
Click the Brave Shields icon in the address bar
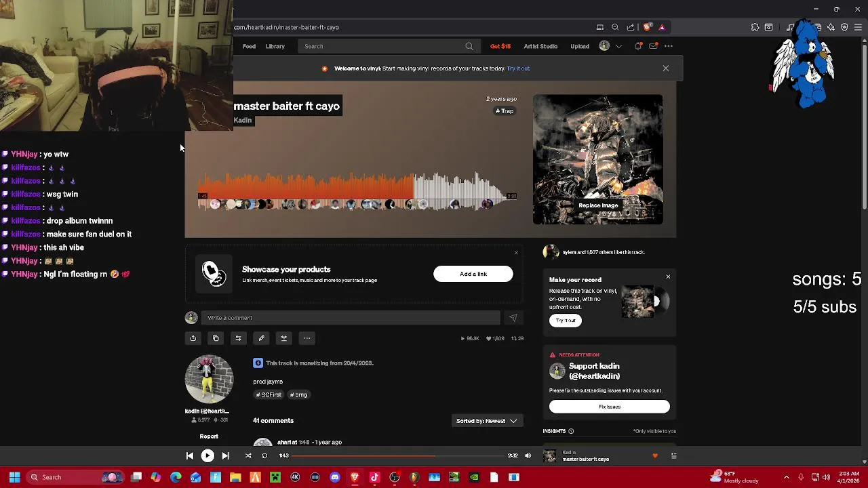click(647, 27)
